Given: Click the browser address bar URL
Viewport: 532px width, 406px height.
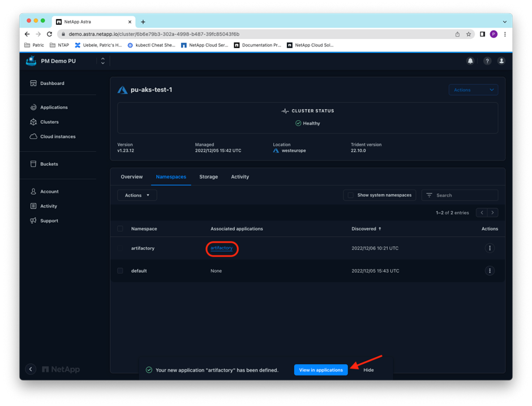Looking at the screenshot, I should pyautogui.click(x=154, y=34).
